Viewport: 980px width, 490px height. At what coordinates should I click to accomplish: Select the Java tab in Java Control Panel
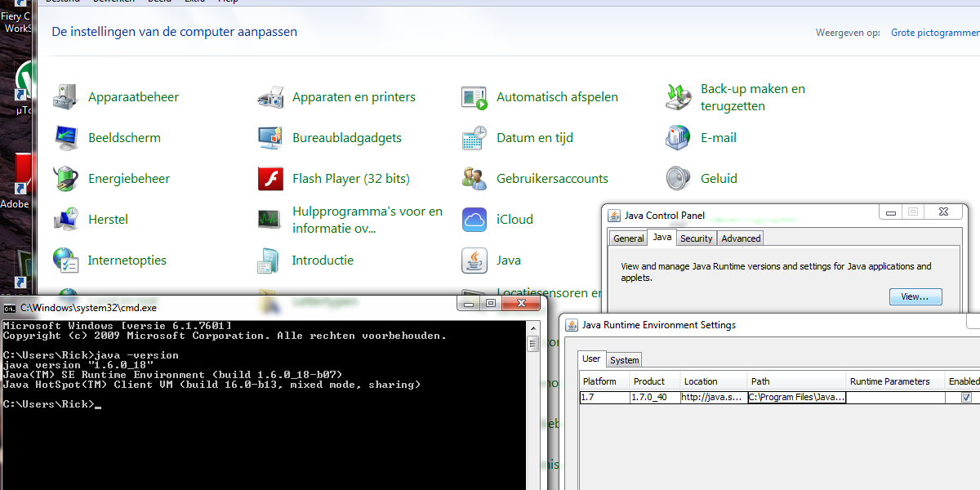pos(662,238)
